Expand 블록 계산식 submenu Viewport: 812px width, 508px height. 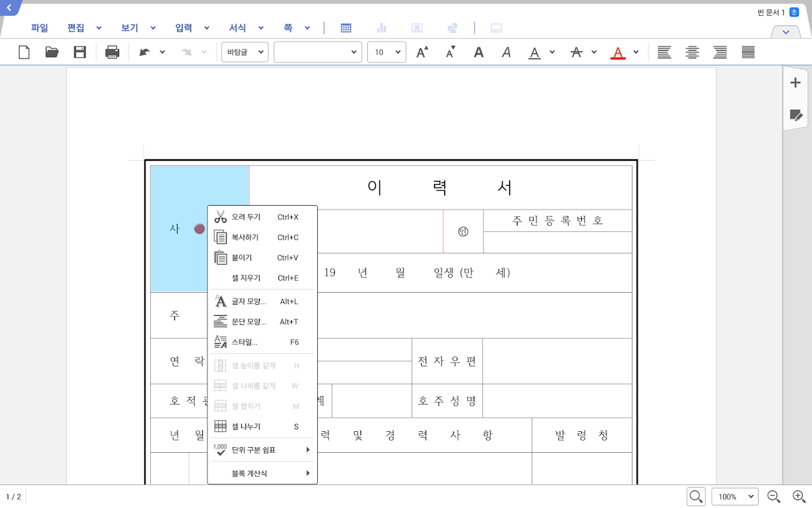pyautogui.click(x=263, y=473)
